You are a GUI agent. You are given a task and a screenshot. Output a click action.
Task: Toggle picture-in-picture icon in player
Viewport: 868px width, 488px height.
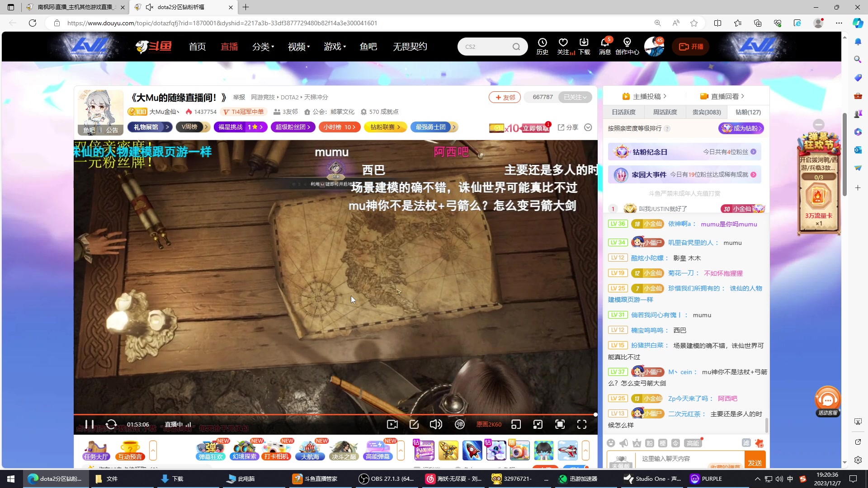(538, 424)
